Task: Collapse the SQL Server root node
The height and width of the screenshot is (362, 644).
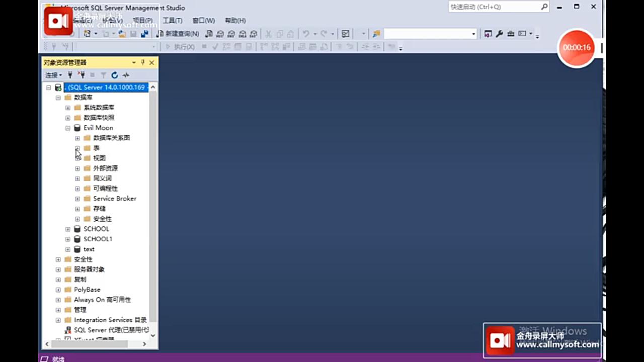Action: 48,87
